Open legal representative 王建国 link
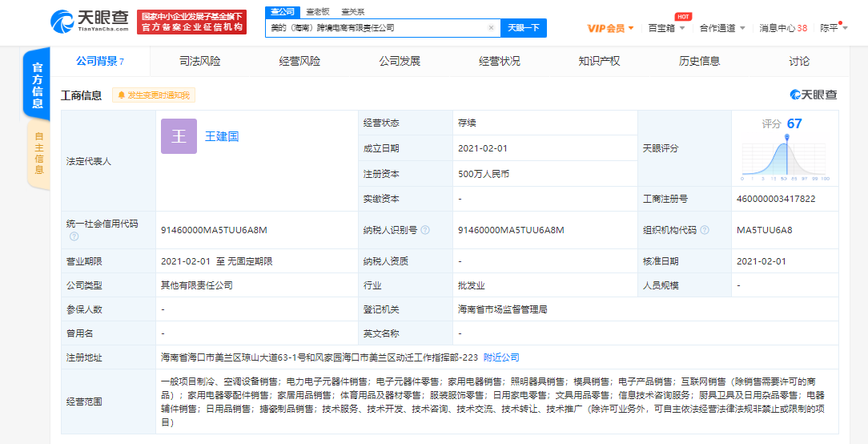868x444 pixels. coord(222,136)
